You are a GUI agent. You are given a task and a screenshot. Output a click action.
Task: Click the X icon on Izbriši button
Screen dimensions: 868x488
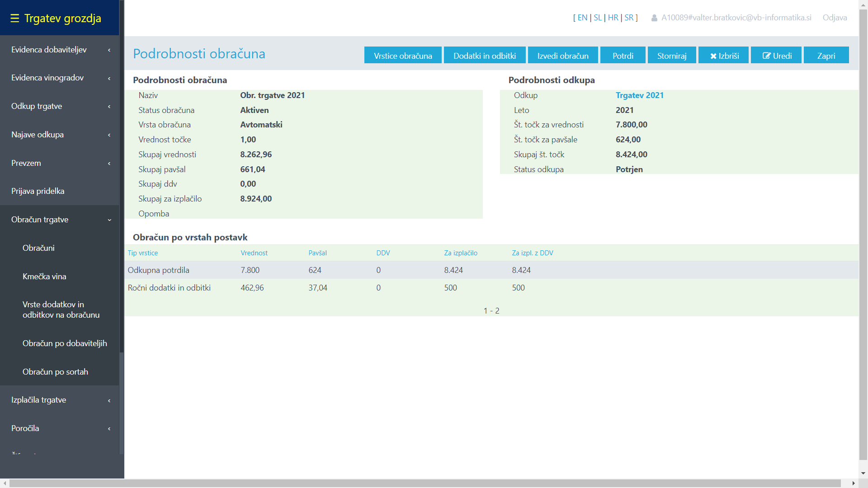pyautogui.click(x=713, y=56)
